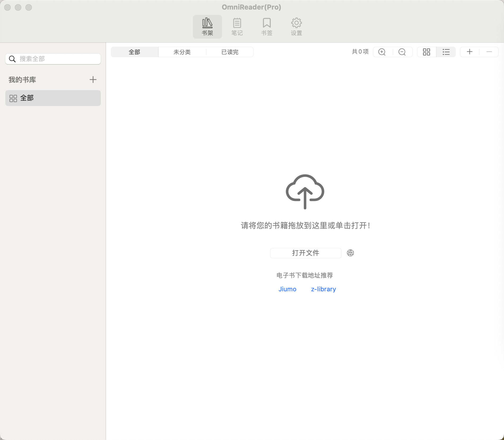Open the 书架 bookshelf tab
The height and width of the screenshot is (440, 504).
click(x=207, y=27)
